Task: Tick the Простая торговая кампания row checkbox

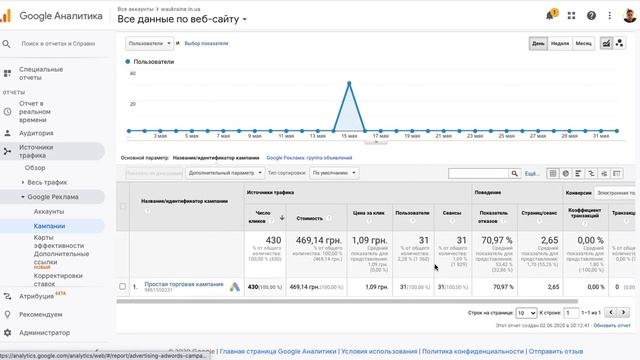Action: click(122, 287)
